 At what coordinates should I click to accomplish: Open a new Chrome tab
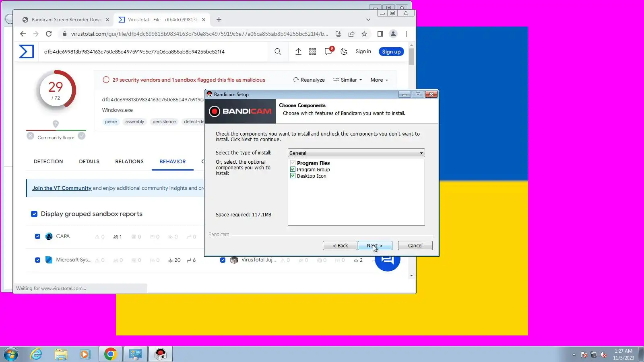click(x=219, y=20)
